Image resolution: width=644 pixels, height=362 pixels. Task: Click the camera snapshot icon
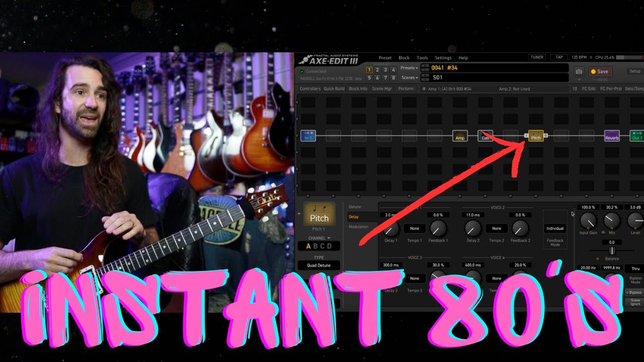[x=579, y=72]
